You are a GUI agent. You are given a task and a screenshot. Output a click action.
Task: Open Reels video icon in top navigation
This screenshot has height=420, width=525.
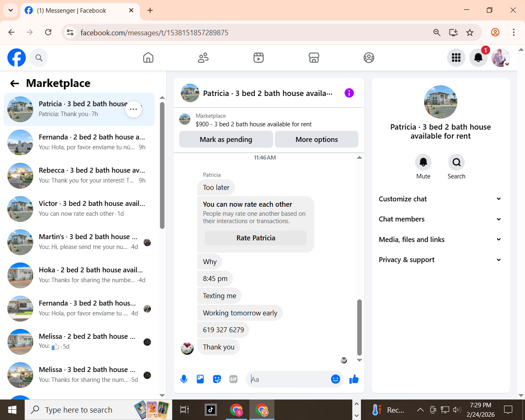[x=258, y=58]
